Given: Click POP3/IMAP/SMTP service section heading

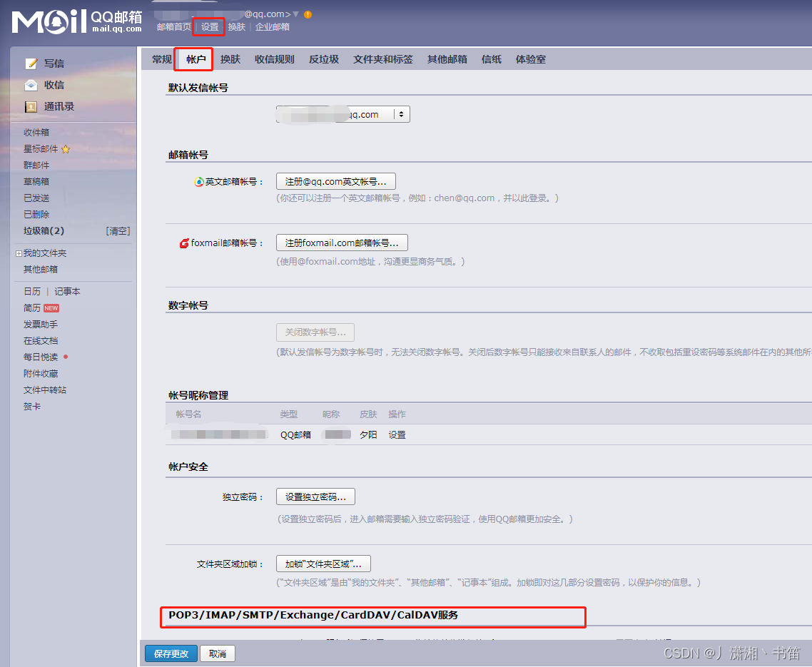Looking at the screenshot, I should pyautogui.click(x=313, y=615).
